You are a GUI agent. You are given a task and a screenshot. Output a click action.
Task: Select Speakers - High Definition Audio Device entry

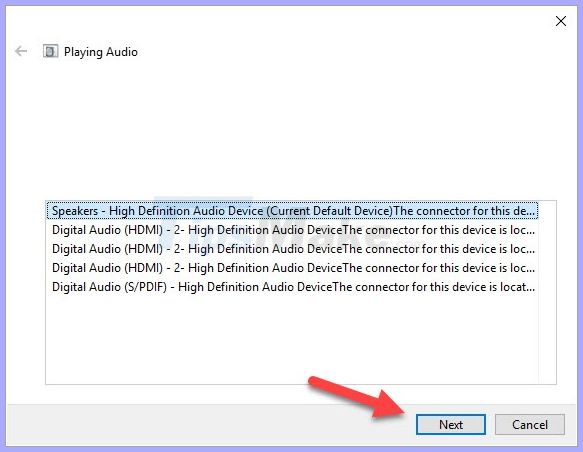[x=292, y=211]
